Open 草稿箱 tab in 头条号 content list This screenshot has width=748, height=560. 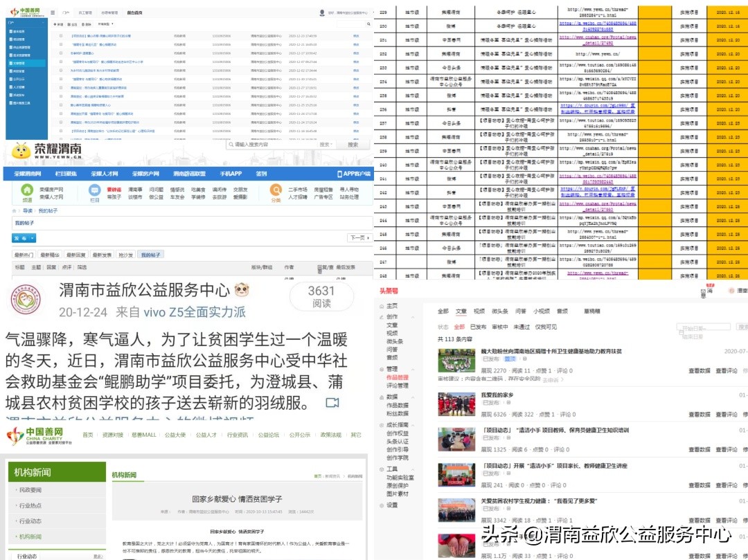pos(592,311)
